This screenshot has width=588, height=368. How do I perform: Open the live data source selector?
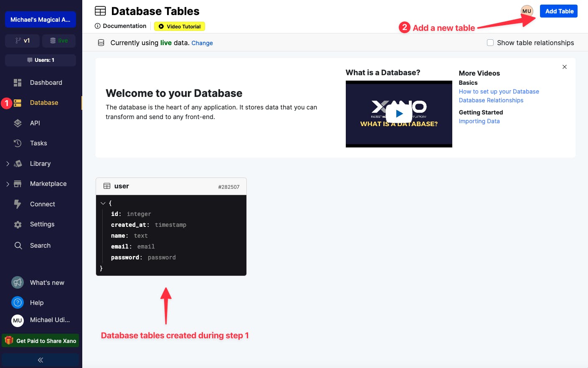click(59, 41)
